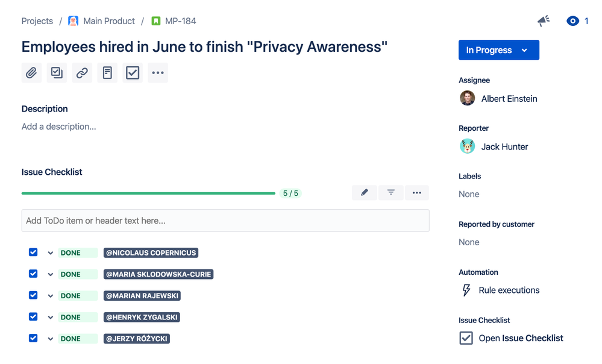Click the checklist icon below the title
The image size is (602, 364).
pyautogui.click(x=132, y=72)
